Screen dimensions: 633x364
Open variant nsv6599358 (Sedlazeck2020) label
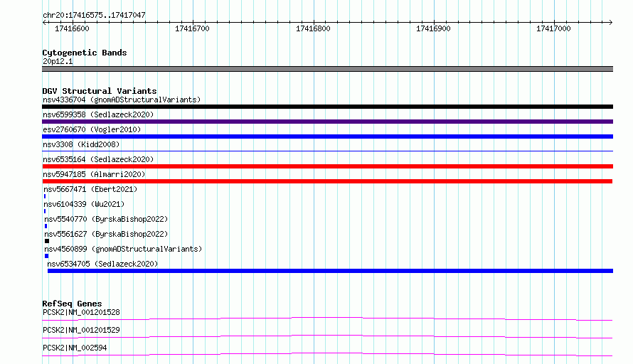[98, 114]
